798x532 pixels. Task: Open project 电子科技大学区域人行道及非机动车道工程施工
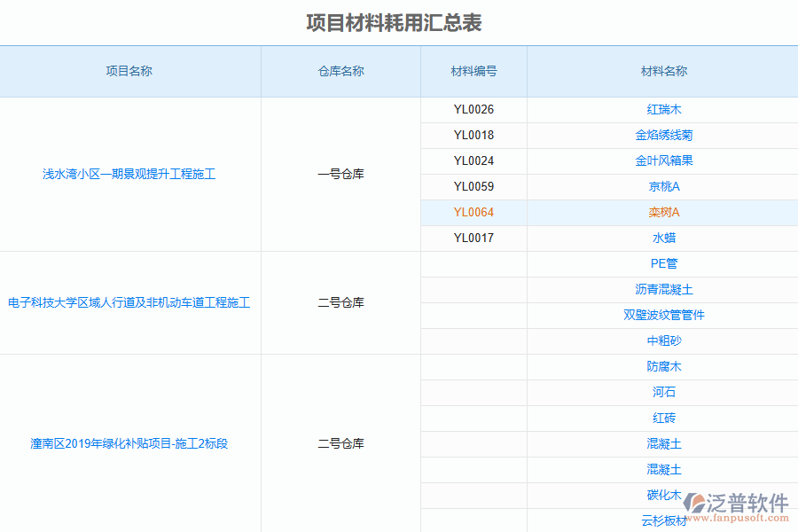129,302
